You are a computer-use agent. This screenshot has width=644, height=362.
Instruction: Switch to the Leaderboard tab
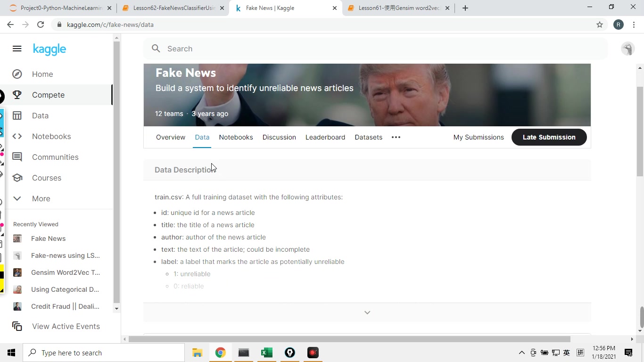tap(325, 137)
